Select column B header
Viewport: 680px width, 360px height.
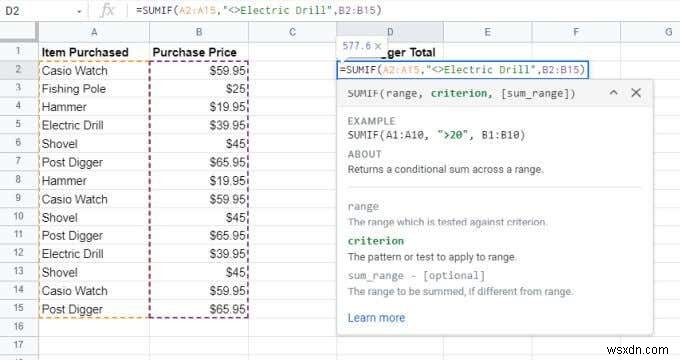[x=199, y=32]
